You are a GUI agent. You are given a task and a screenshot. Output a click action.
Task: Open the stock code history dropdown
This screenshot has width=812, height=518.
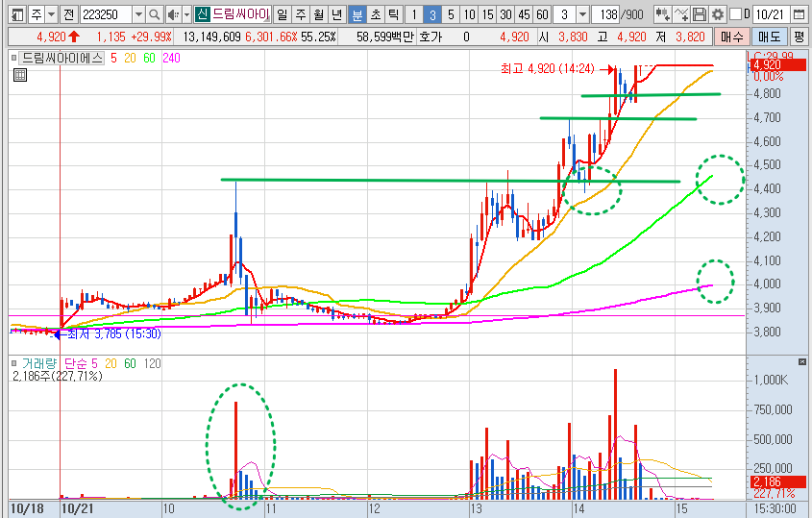coord(138,14)
